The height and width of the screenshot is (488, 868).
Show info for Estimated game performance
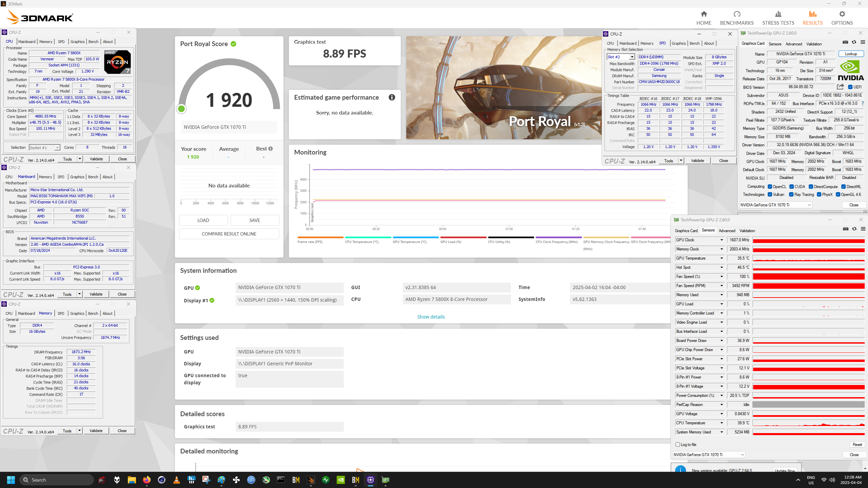click(392, 98)
